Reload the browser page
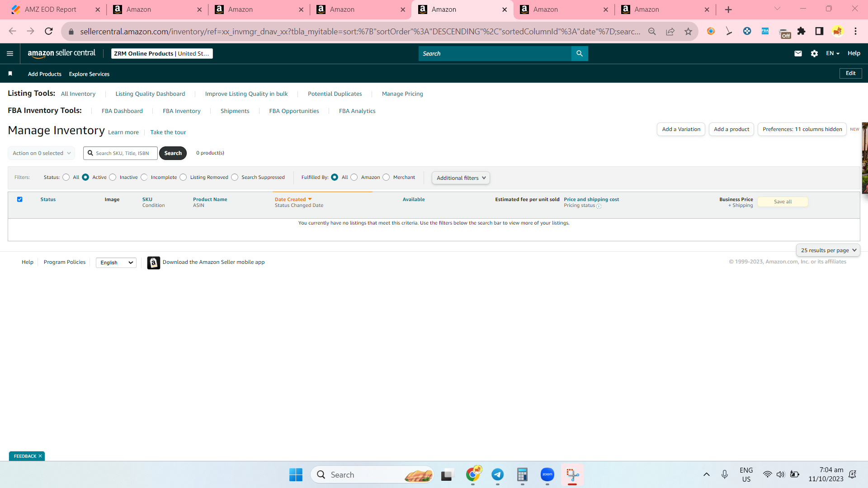 pos(49,31)
